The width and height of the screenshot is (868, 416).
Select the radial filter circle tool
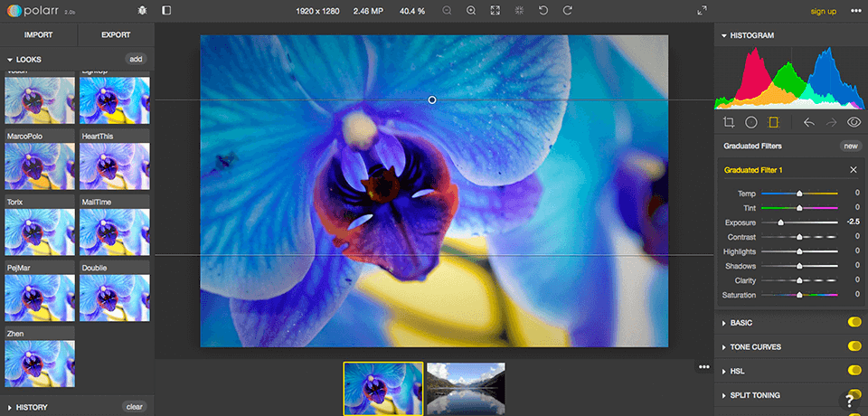(x=750, y=122)
